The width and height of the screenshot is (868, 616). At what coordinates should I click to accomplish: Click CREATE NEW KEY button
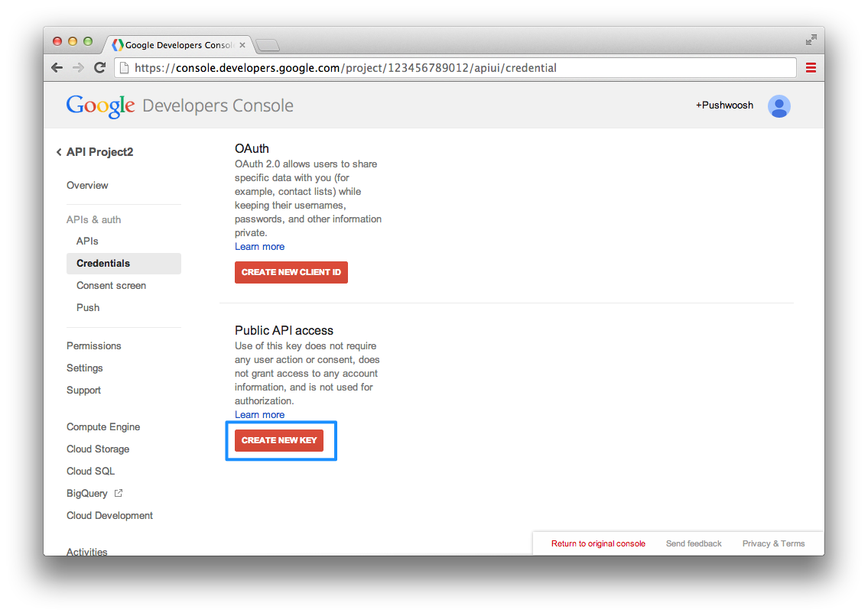tap(279, 440)
